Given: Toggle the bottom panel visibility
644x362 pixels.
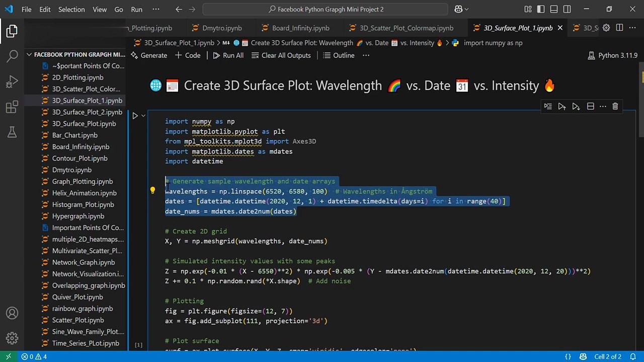Looking at the screenshot, I should coord(554,9).
